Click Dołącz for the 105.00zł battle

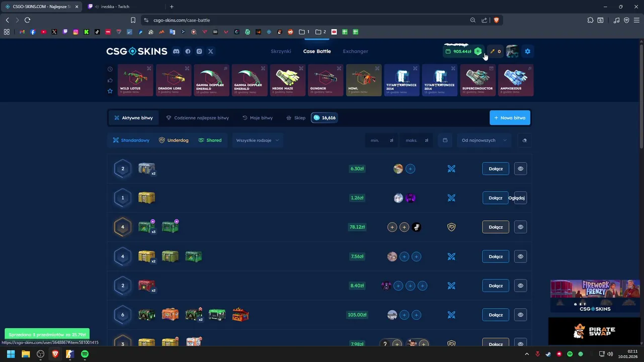[496, 315]
